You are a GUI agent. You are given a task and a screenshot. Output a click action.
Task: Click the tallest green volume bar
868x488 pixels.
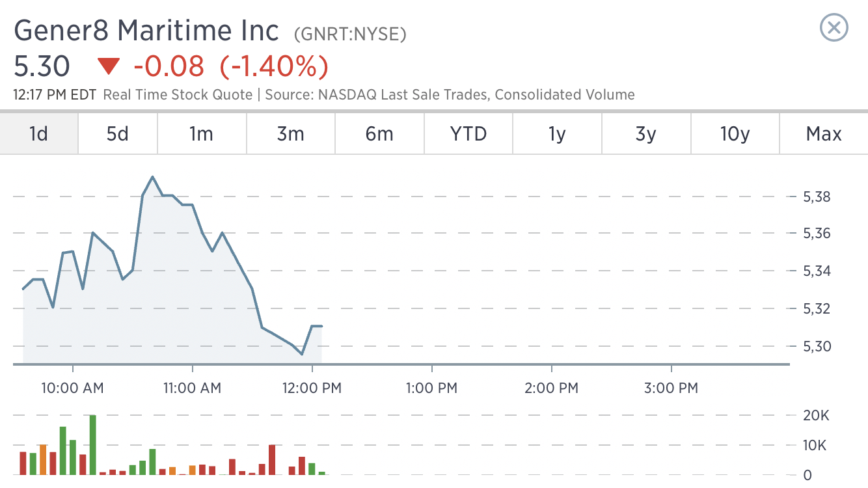click(x=93, y=445)
